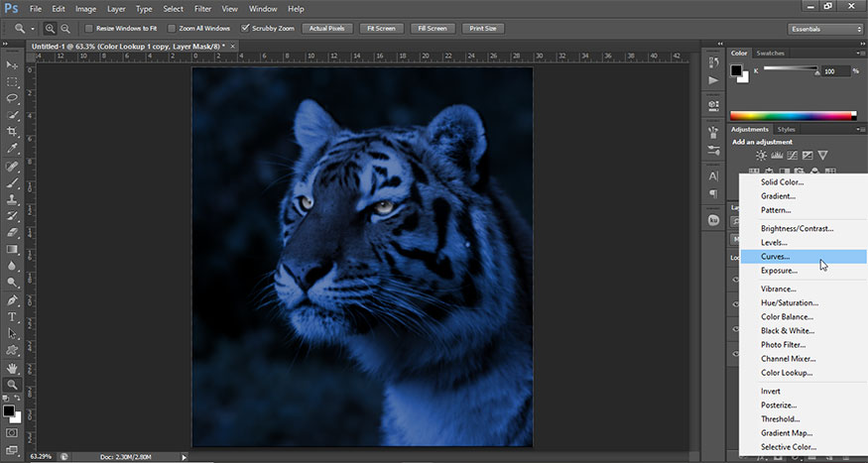
Task: Choose Zoom In mode in options bar
Action: (50, 28)
